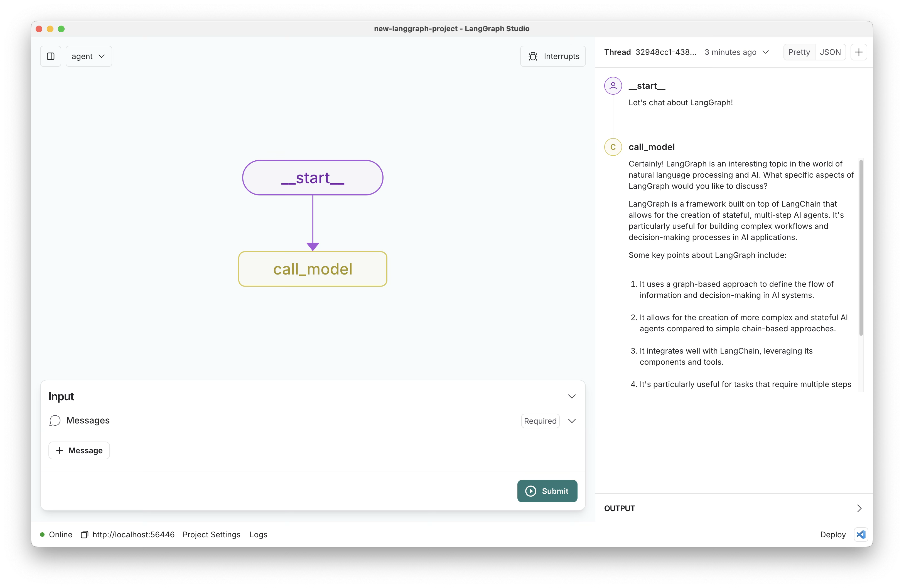Click the bug icon on the Interrupts button

[x=533, y=56]
